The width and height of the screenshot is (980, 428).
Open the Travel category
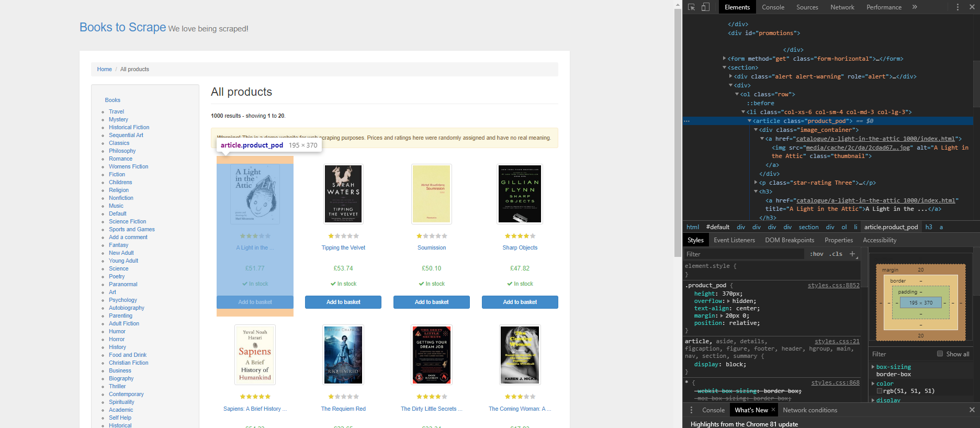tap(116, 111)
